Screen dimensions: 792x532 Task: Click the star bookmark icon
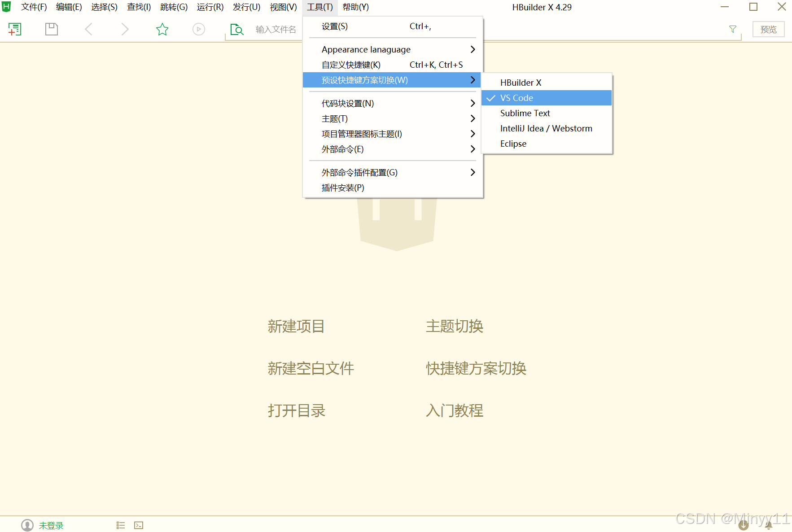coord(162,29)
